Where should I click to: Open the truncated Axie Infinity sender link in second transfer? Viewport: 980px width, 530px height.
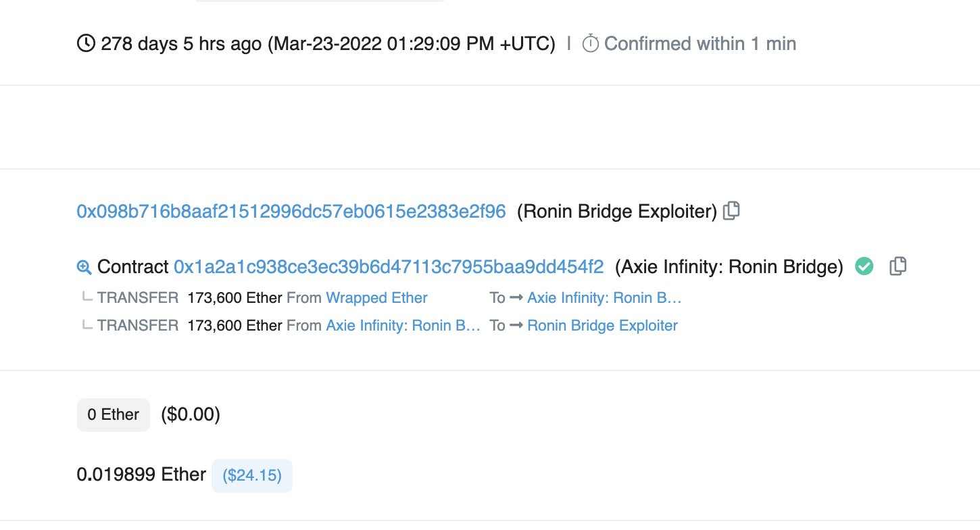(x=403, y=326)
